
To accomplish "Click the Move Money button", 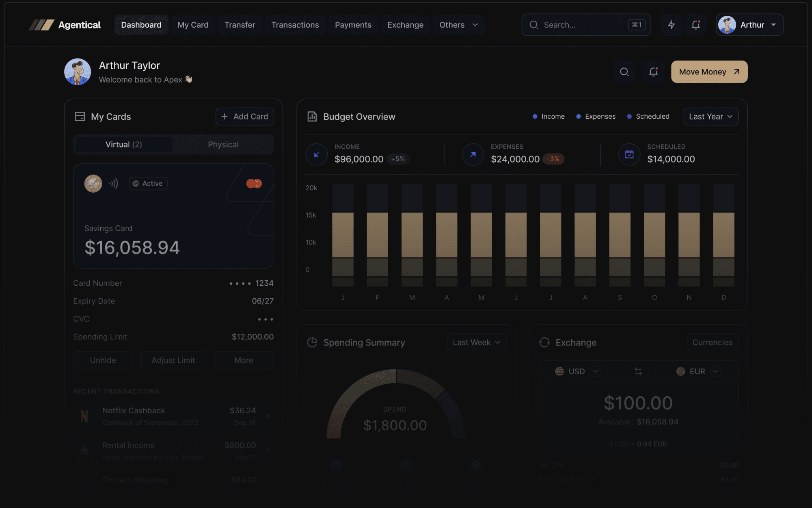I will point(709,72).
